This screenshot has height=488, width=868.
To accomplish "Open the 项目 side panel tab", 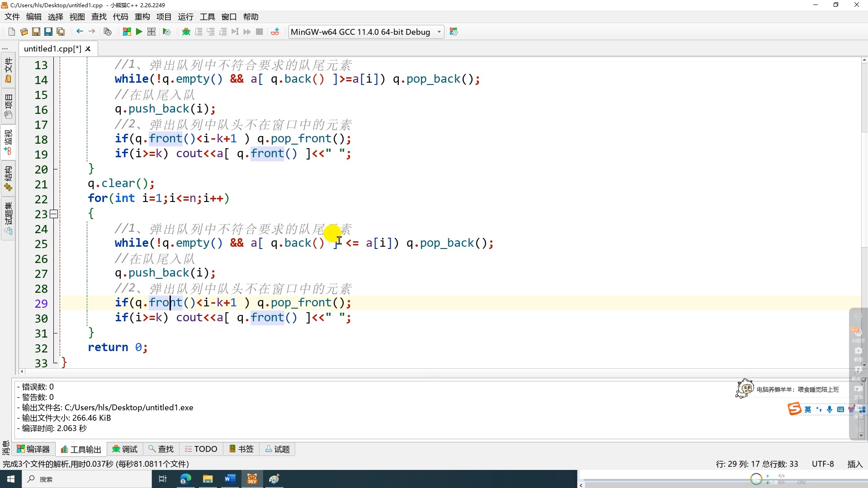I will click(x=8, y=106).
